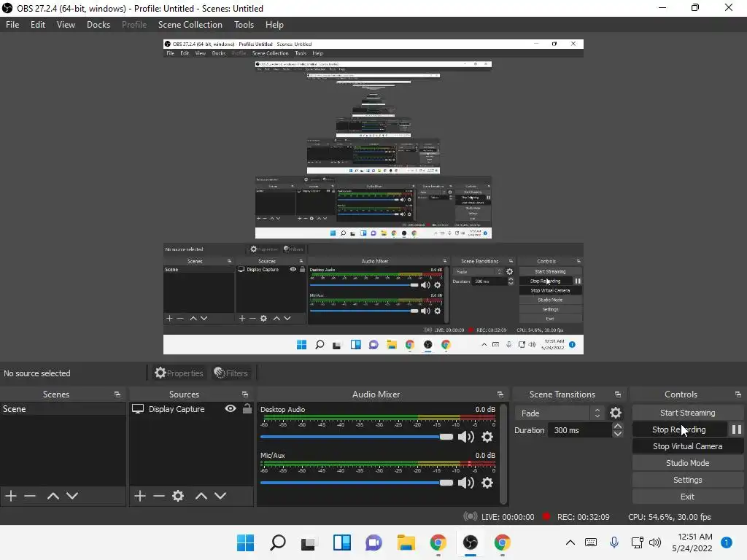Pop out the Controls dock
Screen dimensions: 747x560
[x=738, y=394]
